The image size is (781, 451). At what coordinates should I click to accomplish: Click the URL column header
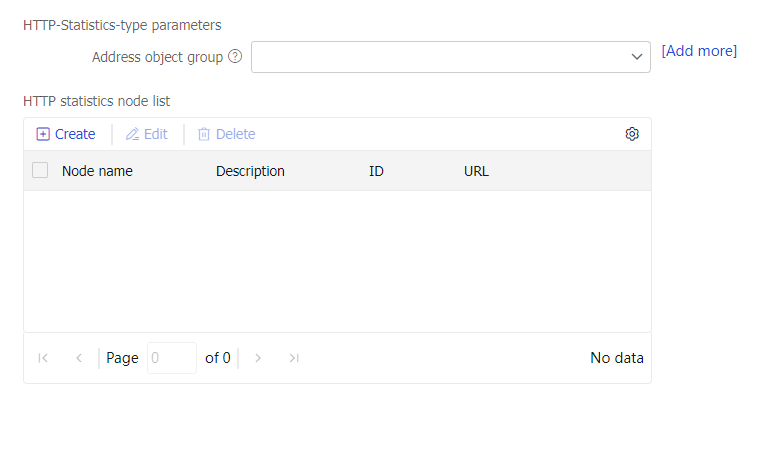point(476,171)
